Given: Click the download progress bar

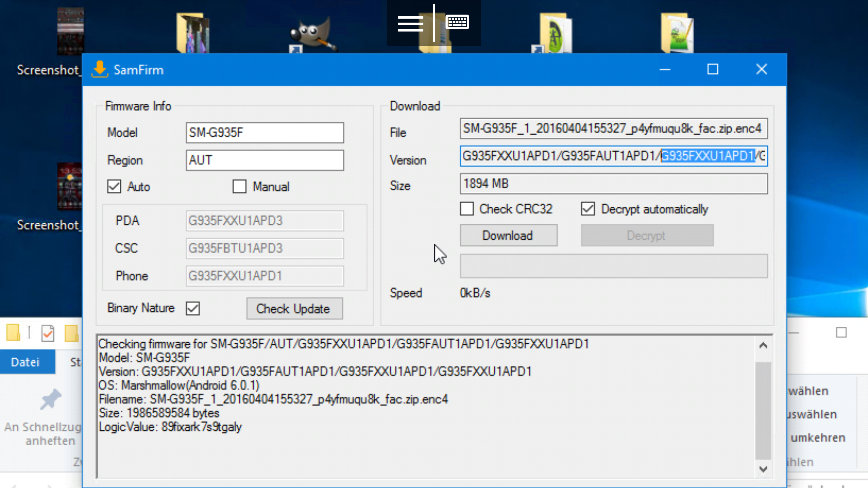Looking at the screenshot, I should 614,266.
